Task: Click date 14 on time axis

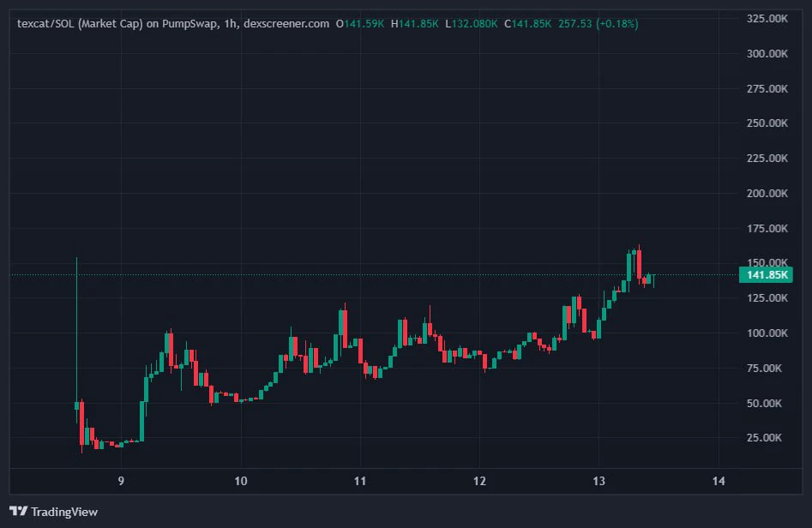Action: click(719, 482)
